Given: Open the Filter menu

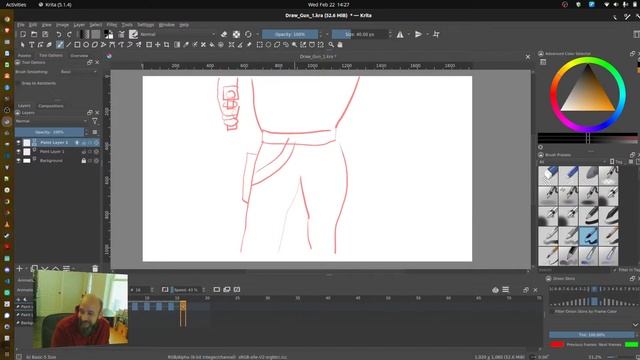Looking at the screenshot, I should click(x=111, y=25).
